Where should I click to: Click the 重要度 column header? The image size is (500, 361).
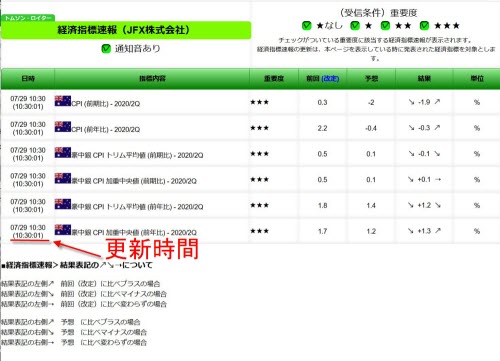274,79
